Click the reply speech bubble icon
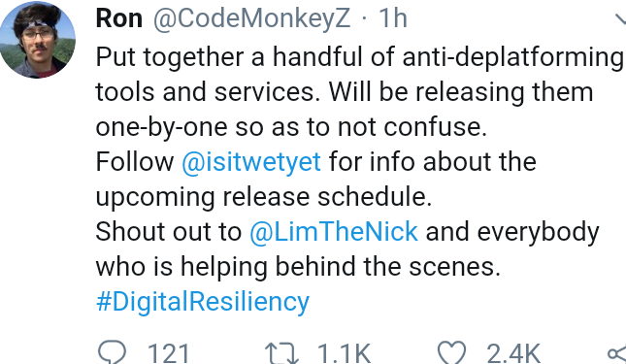Screen dimensions: 626x364 pos(113,352)
